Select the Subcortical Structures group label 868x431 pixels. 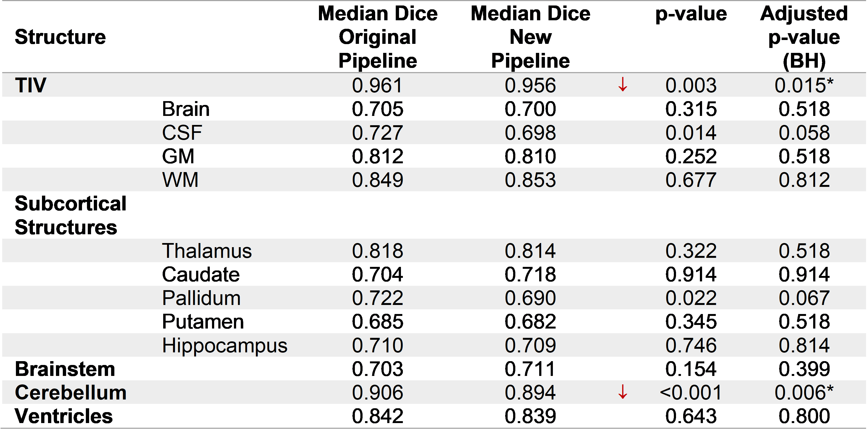pyautogui.click(x=70, y=215)
